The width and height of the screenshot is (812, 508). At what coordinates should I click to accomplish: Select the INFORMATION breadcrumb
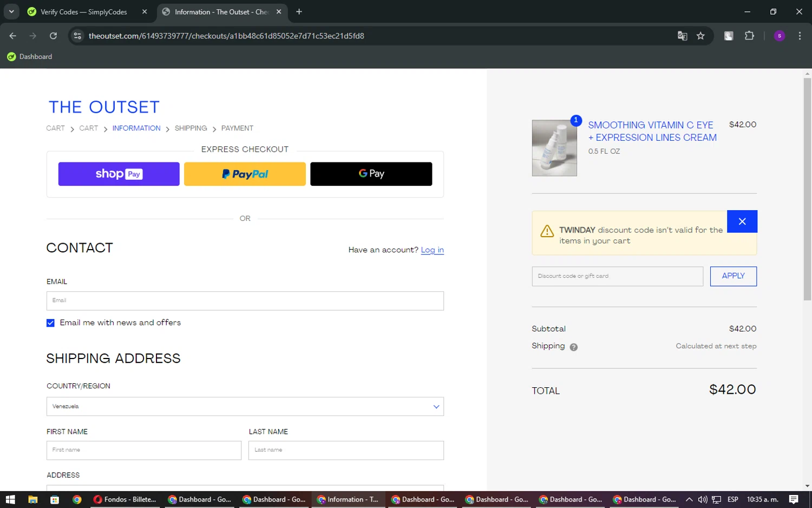136,128
